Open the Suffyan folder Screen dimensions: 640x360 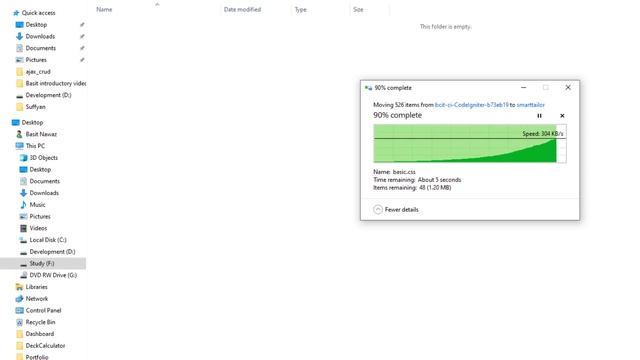click(31, 107)
